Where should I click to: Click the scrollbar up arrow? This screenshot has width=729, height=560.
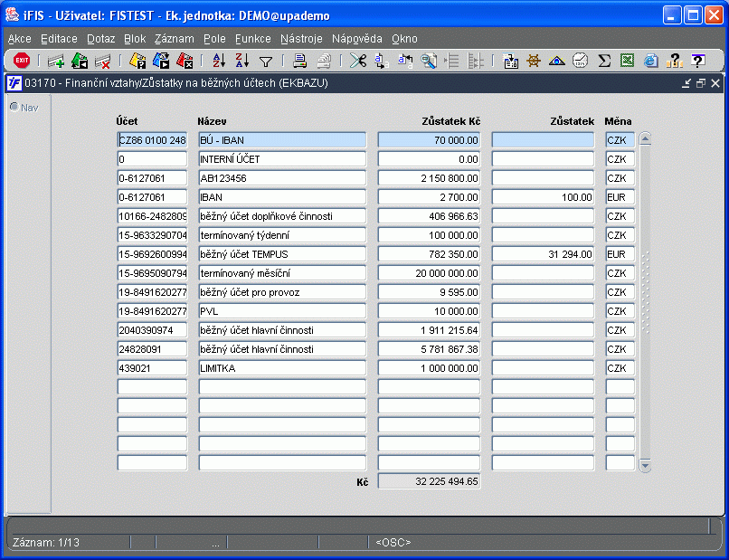click(x=645, y=138)
